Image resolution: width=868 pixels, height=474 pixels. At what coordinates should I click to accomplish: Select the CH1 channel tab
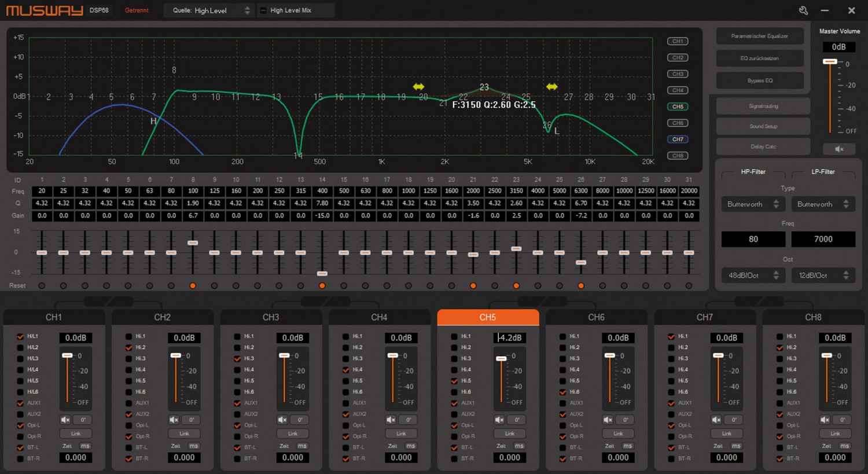click(x=54, y=317)
